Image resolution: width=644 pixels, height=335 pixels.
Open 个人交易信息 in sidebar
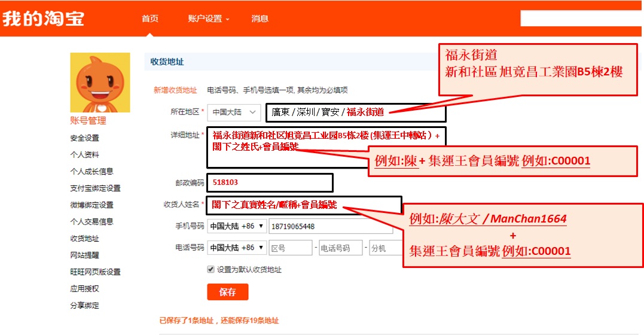pos(91,221)
